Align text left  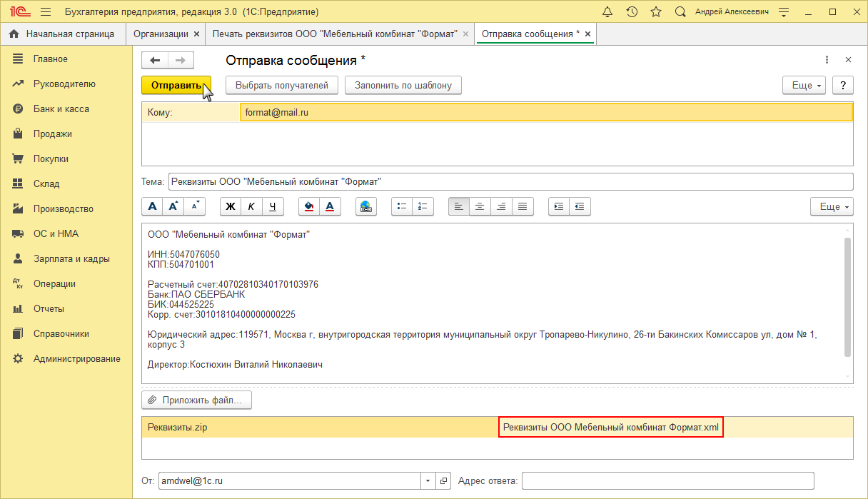click(x=459, y=206)
